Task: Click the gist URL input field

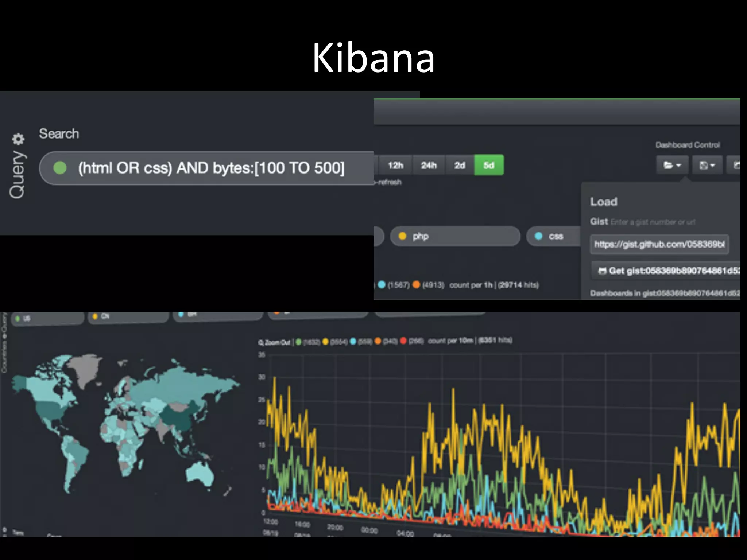Action: click(x=659, y=244)
